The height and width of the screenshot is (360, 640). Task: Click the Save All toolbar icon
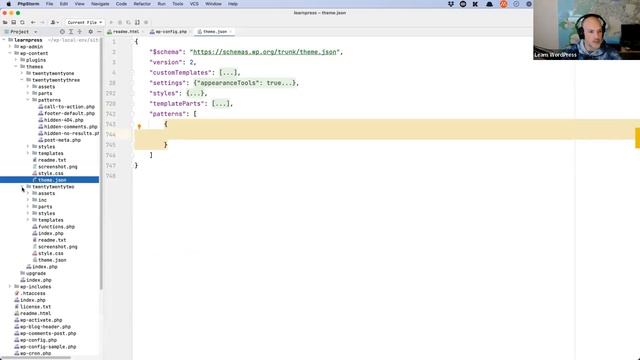point(13,22)
